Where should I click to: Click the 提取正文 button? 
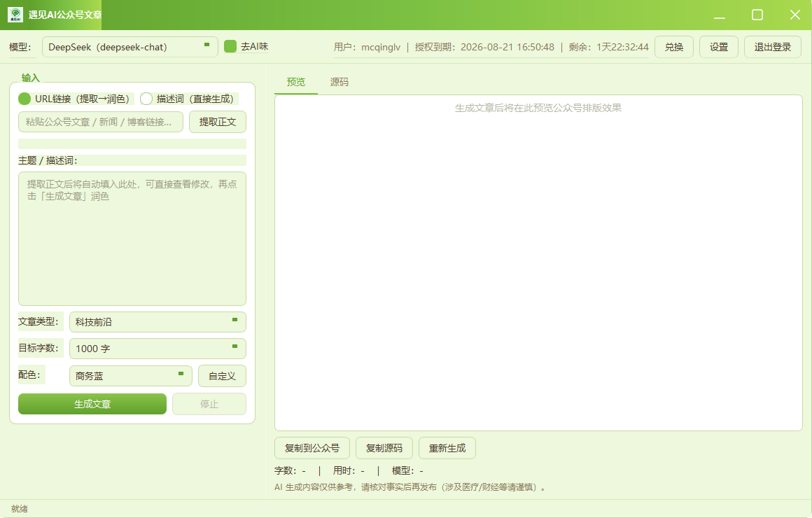(218, 122)
